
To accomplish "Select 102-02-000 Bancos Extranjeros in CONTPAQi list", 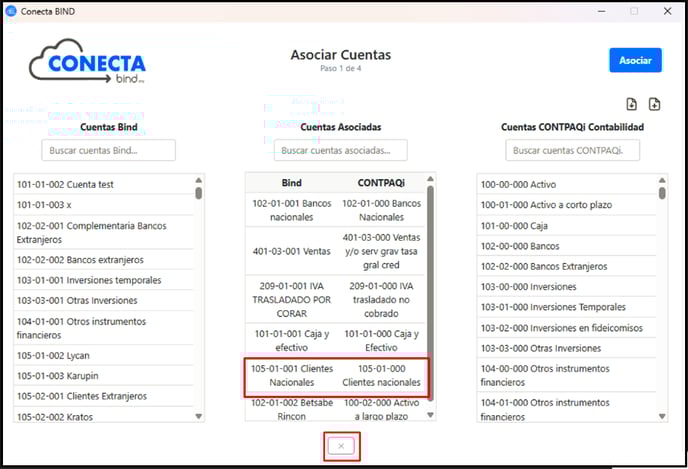I will (567, 266).
